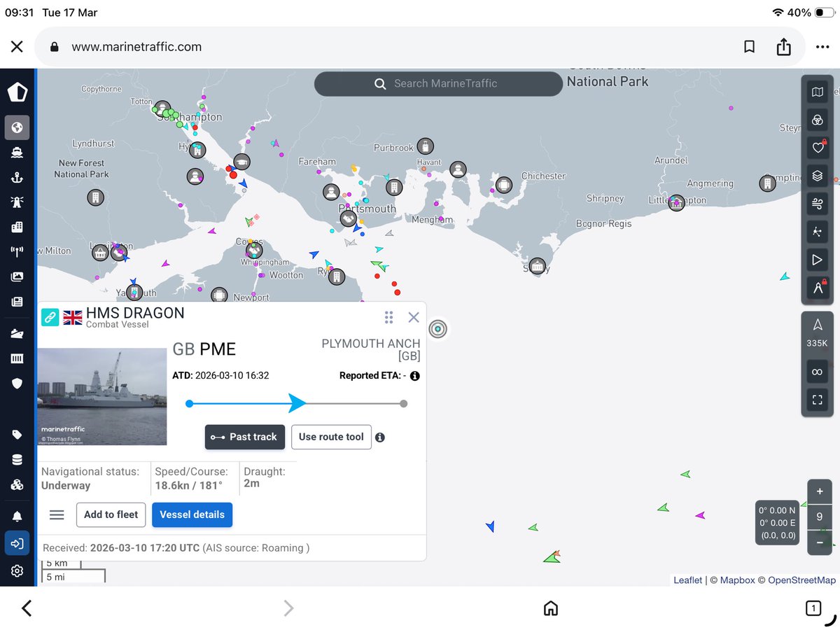Toggle the wind weather layer icon
Image resolution: width=840 pixels, height=630 pixels.
point(817,204)
